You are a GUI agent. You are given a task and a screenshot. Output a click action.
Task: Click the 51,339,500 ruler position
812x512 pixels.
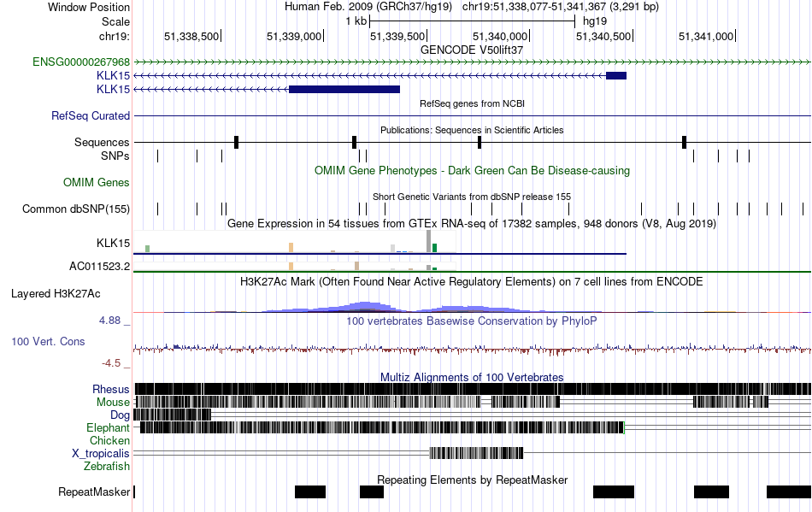pyautogui.click(x=397, y=36)
